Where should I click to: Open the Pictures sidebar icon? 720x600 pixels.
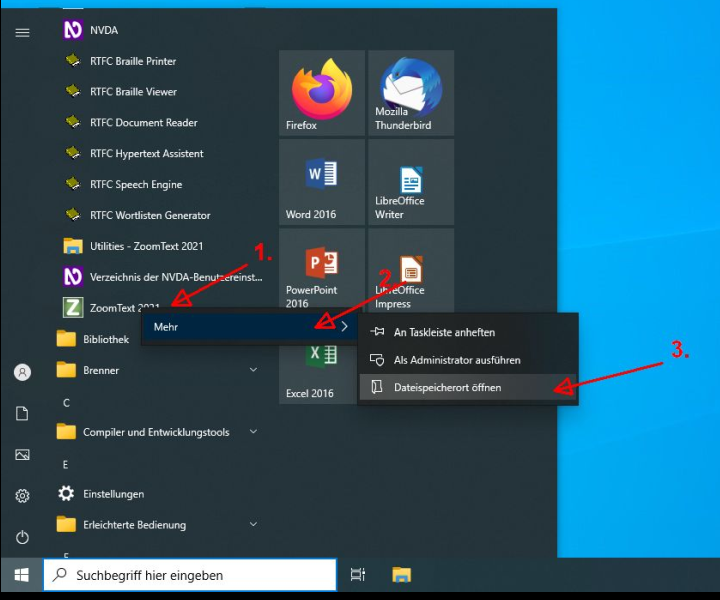point(22,454)
